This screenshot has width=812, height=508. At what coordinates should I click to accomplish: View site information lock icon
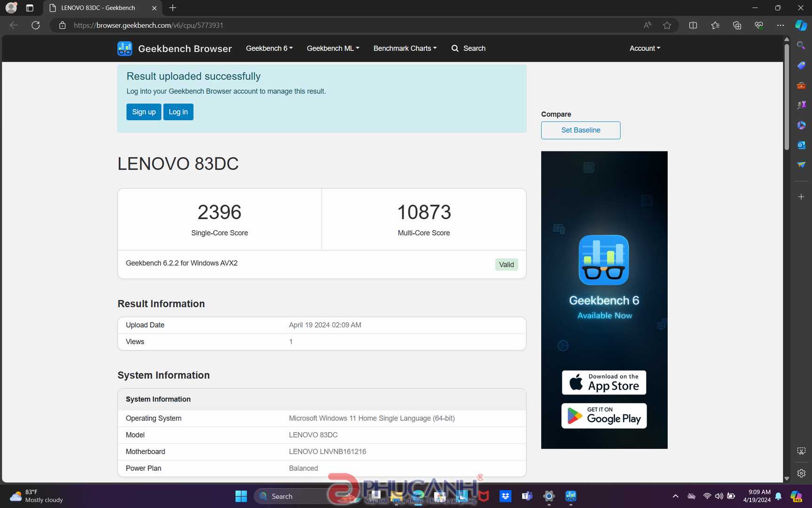pyautogui.click(x=62, y=25)
